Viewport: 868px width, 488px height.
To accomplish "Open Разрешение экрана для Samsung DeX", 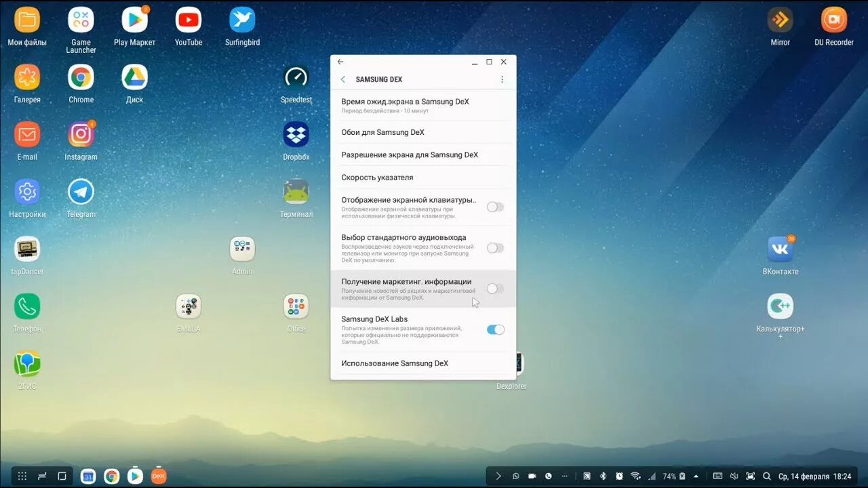I will pyautogui.click(x=423, y=155).
